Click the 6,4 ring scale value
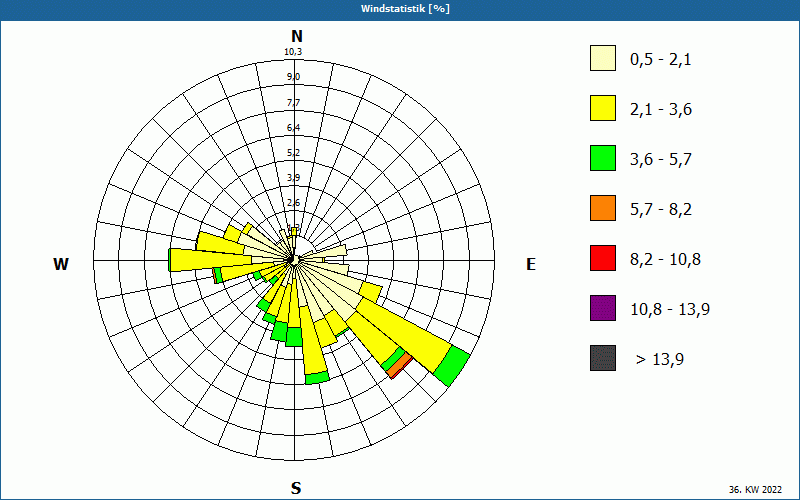Image resolution: width=800 pixels, height=500 pixels. (x=293, y=128)
